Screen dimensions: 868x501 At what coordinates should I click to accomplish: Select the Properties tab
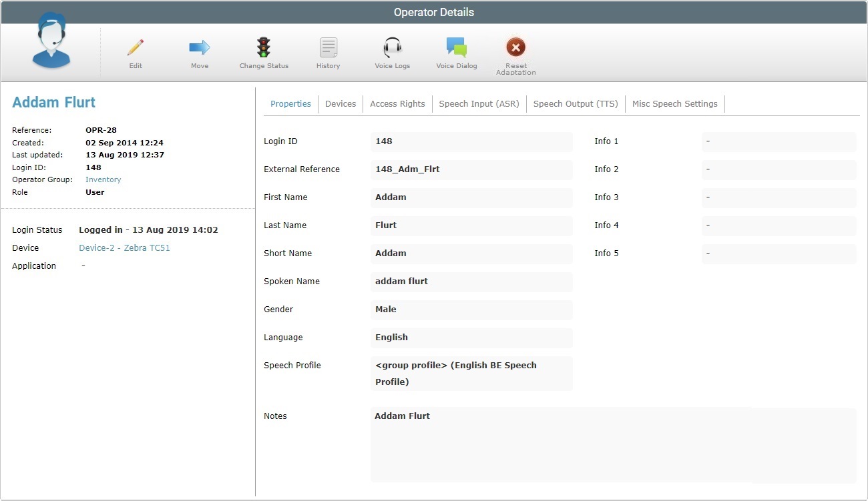[x=290, y=103]
